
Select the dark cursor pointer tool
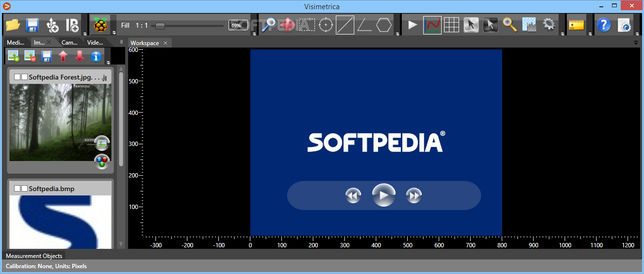(x=491, y=25)
